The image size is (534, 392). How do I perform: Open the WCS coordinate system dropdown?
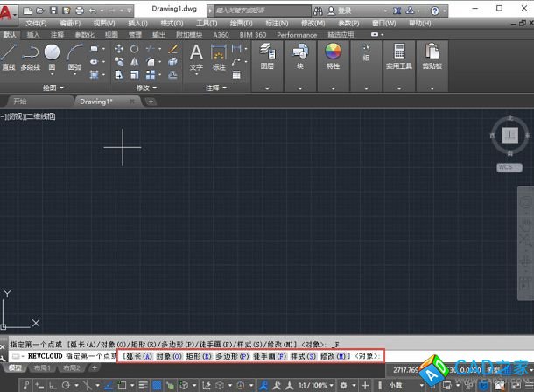coord(509,166)
